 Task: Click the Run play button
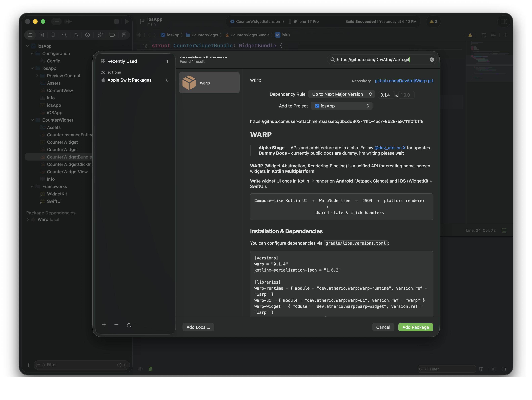point(127,22)
